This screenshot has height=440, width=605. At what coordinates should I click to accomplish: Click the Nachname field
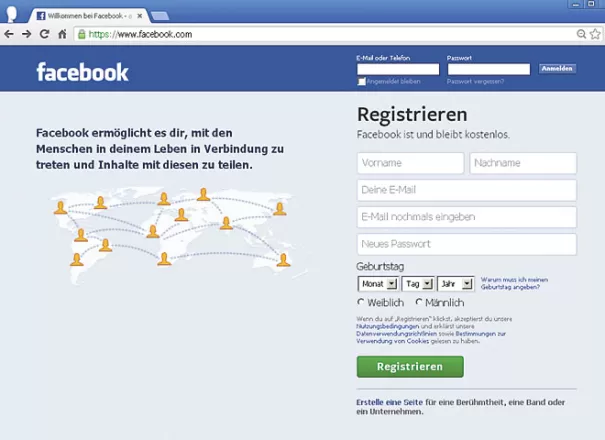pyautogui.click(x=523, y=163)
